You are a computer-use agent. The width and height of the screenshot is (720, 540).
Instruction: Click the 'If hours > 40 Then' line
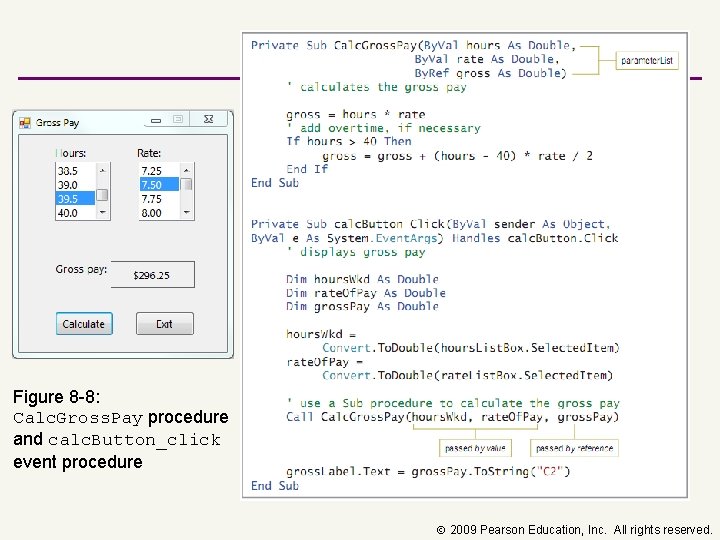pyautogui.click(x=349, y=141)
